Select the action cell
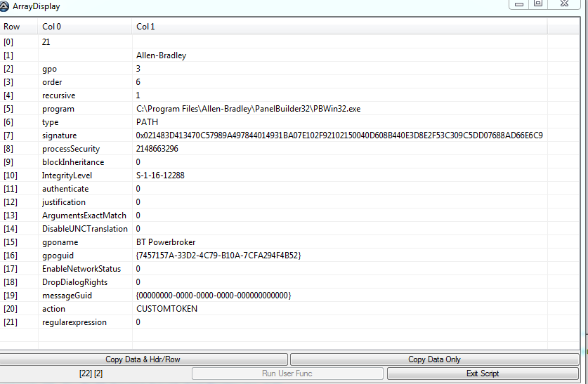 53,309
